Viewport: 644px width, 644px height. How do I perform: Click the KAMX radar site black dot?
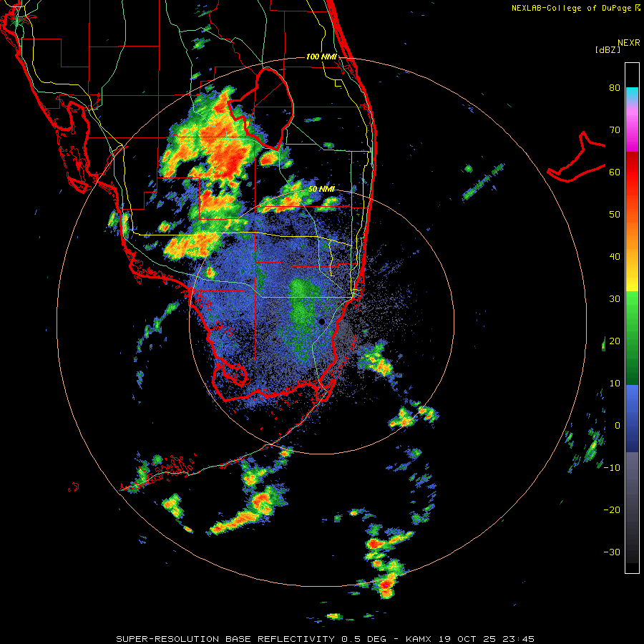pos(322,321)
